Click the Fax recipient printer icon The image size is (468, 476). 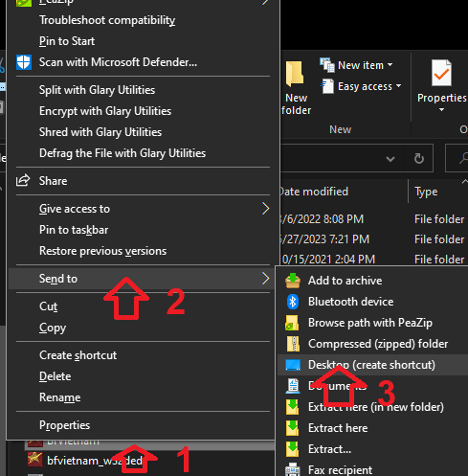coord(293,470)
